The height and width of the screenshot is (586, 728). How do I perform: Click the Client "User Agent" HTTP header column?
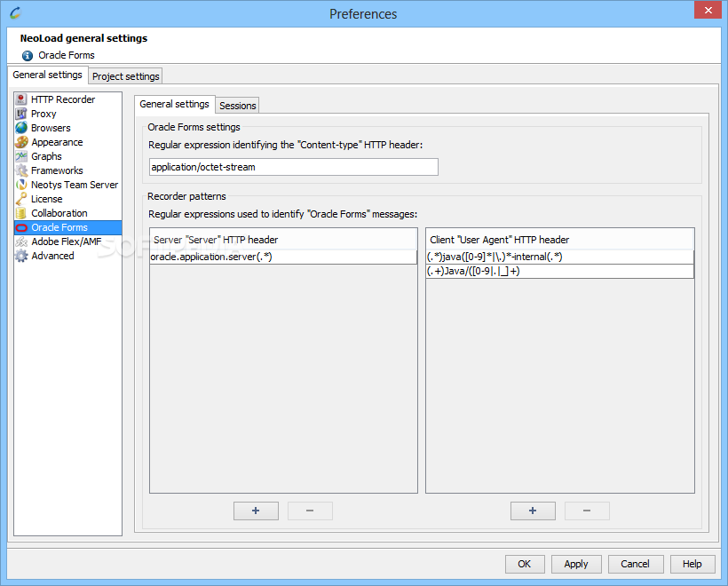(x=560, y=240)
